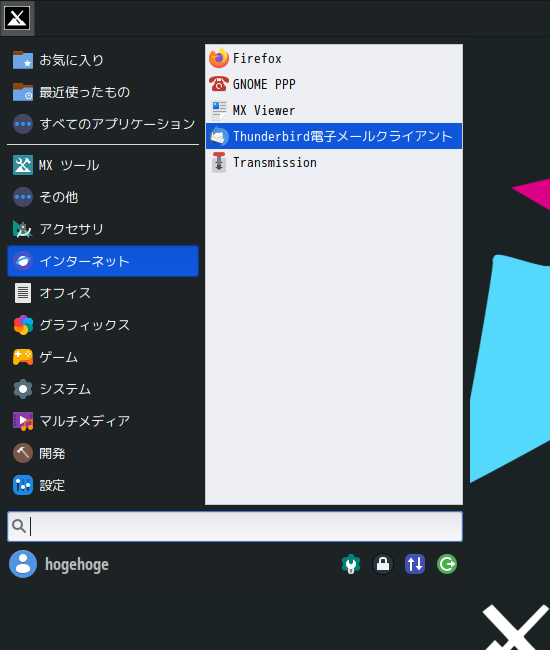This screenshot has height=650, width=550.
Task: Choose the オフィス category
Action: pyautogui.click(x=103, y=293)
